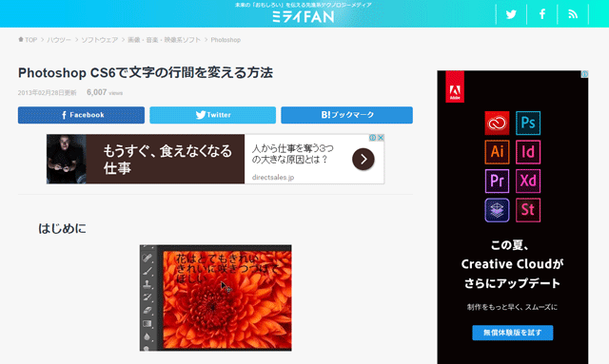Close the banner ad with X button
The image size is (609, 364).
(381, 138)
